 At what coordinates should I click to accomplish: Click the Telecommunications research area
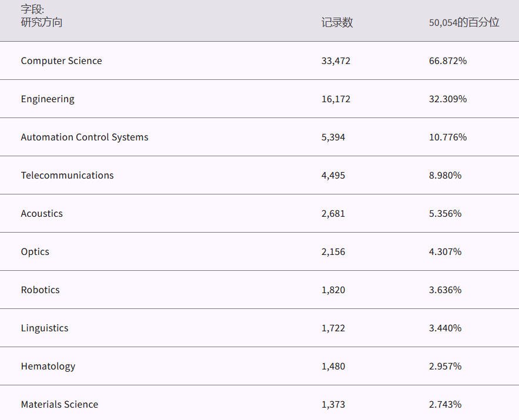pos(67,176)
